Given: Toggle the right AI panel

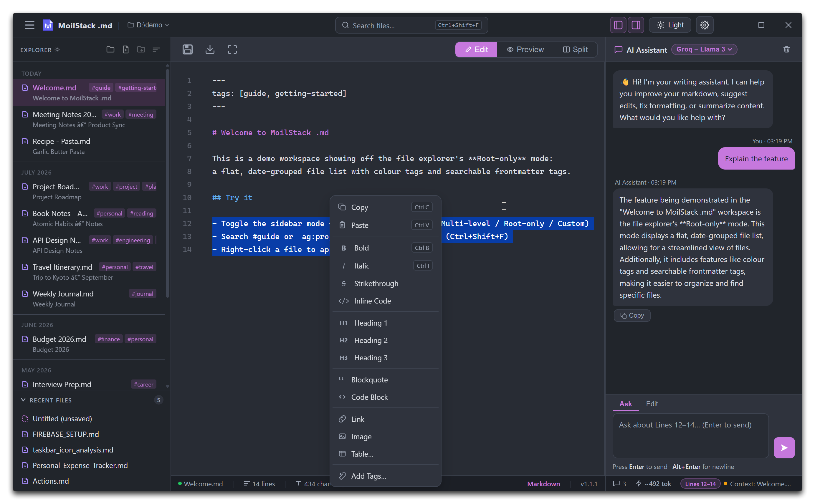Looking at the screenshot, I should pos(636,25).
